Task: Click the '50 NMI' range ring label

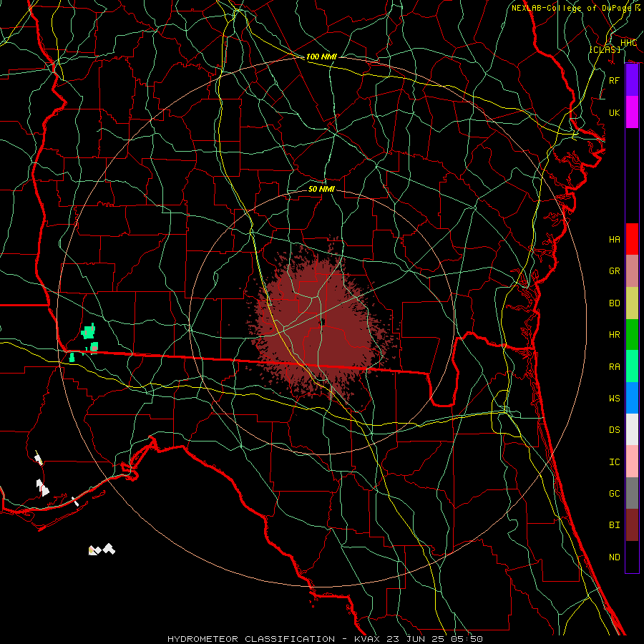Action: click(321, 189)
